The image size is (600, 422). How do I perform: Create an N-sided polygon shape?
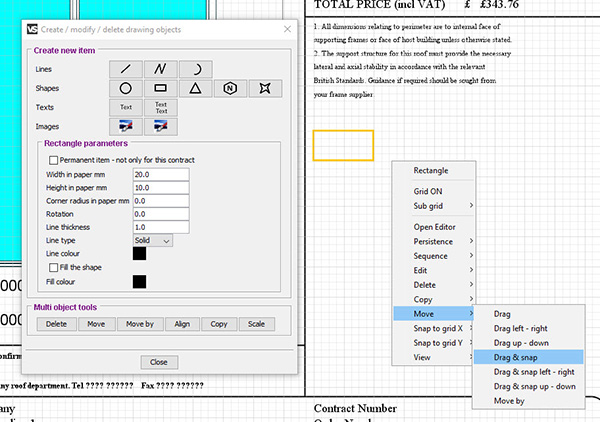[x=230, y=88]
